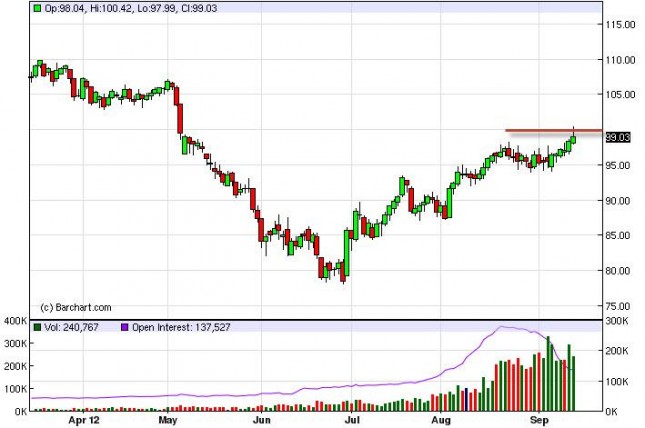The width and height of the screenshot is (645, 428).
Task: Click the 200K label on left volume axis
Action: coord(16,366)
